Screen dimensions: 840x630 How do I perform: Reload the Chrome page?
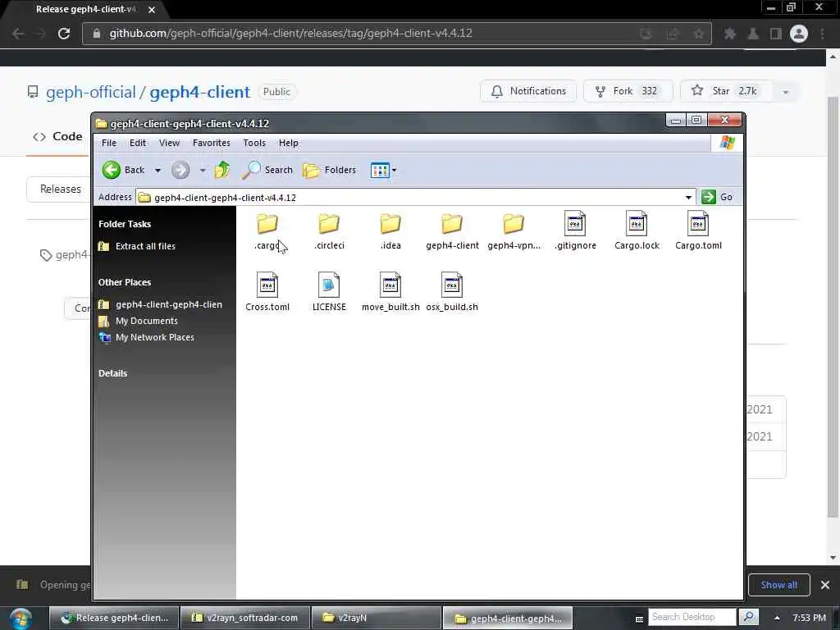(64, 33)
